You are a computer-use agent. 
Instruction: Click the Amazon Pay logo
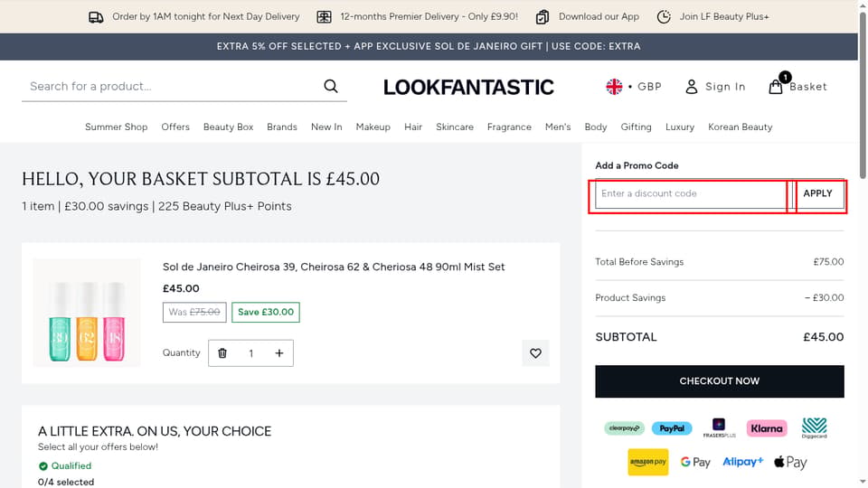pos(647,462)
